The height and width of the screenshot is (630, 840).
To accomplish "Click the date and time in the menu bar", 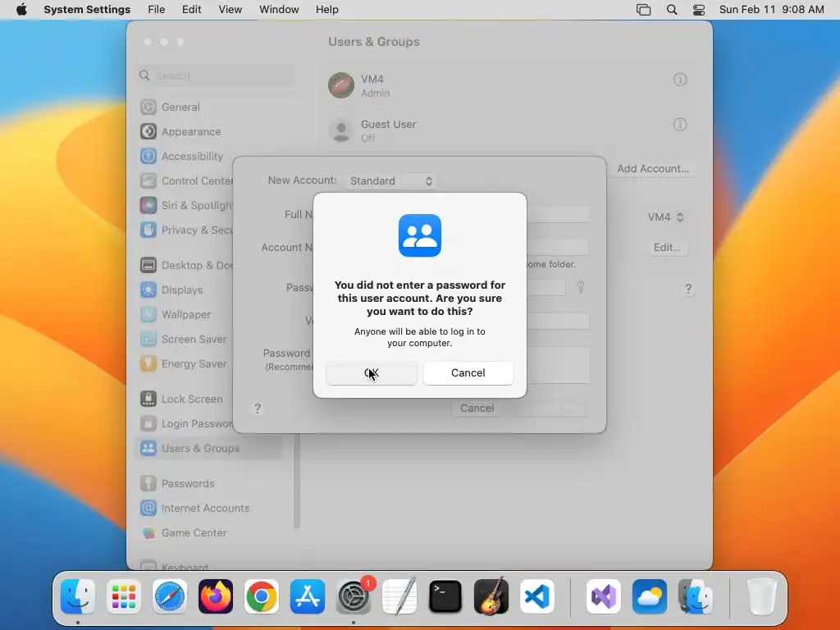I will (x=771, y=10).
